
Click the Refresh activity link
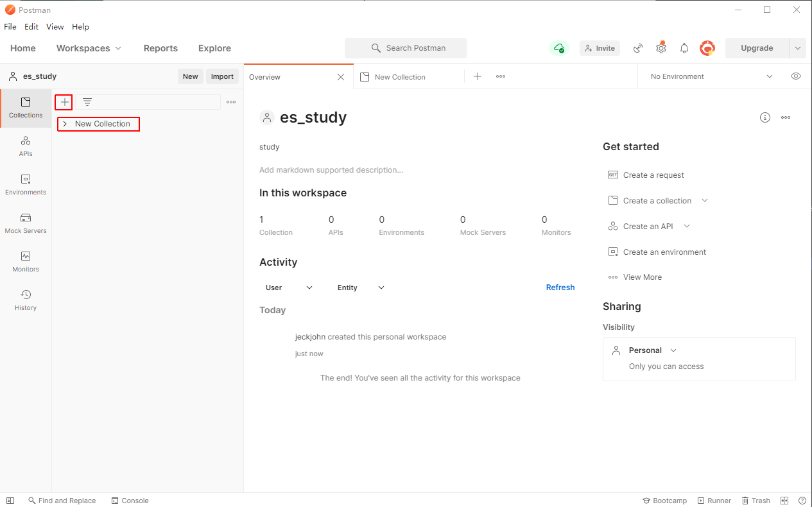[560, 288]
